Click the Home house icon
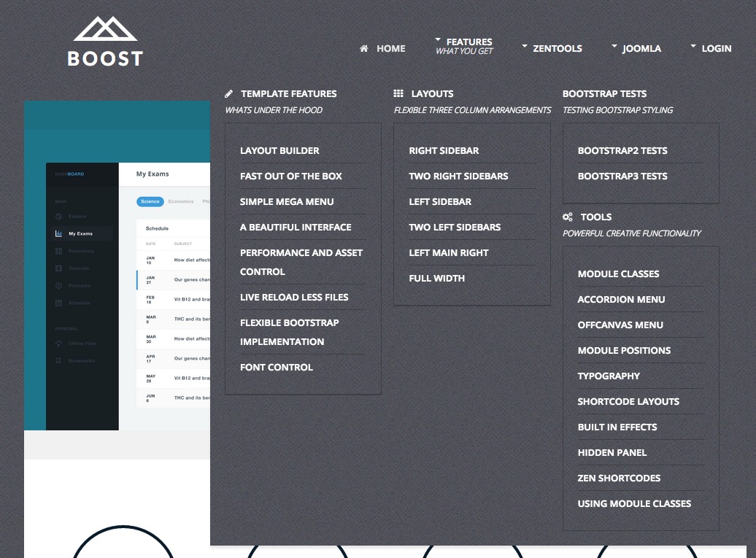Screen dimensions: 756x558 (364, 49)
